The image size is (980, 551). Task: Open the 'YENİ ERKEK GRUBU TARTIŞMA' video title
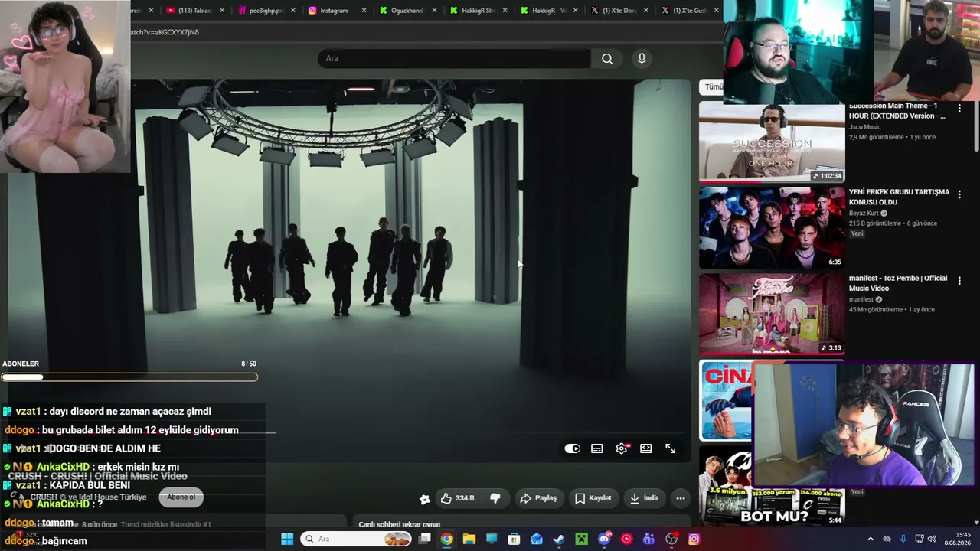pos(899,197)
